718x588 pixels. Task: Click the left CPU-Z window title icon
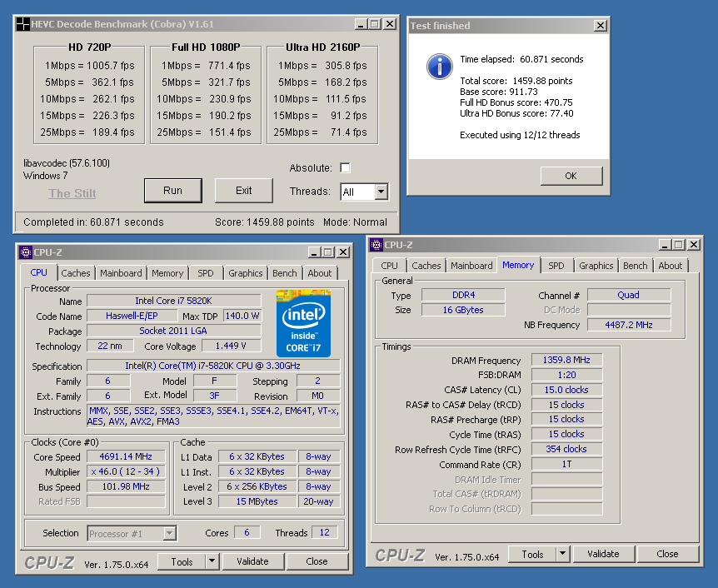tap(26, 252)
